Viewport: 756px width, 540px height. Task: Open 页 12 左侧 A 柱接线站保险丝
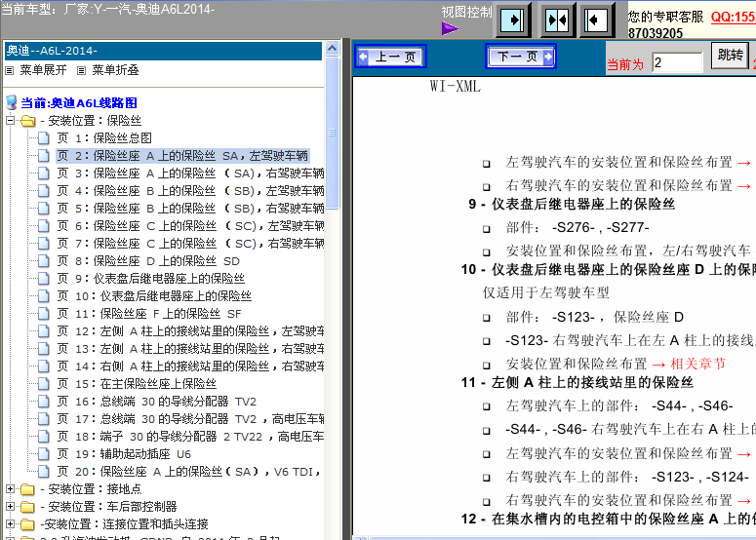click(190, 331)
